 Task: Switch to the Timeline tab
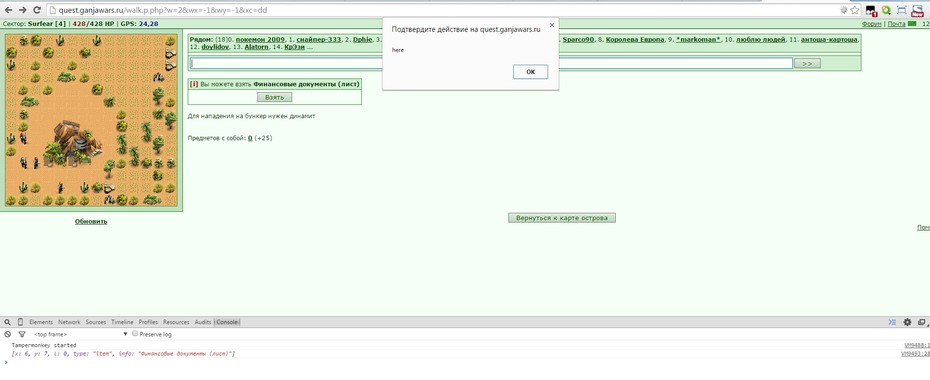coord(122,322)
